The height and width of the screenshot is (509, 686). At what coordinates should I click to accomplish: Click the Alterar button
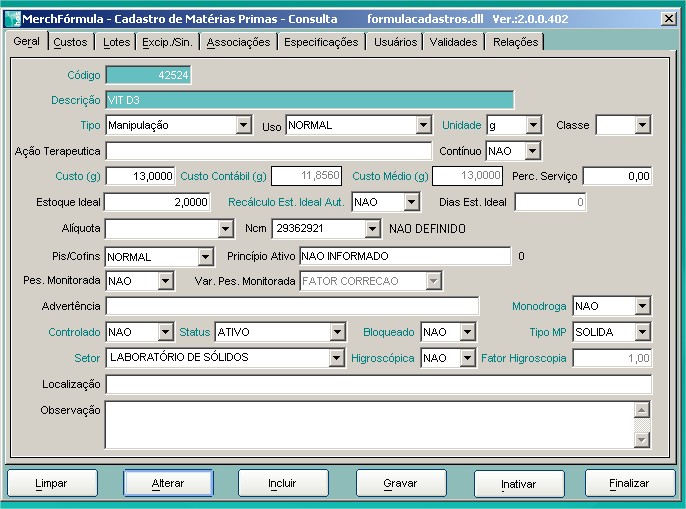click(168, 483)
